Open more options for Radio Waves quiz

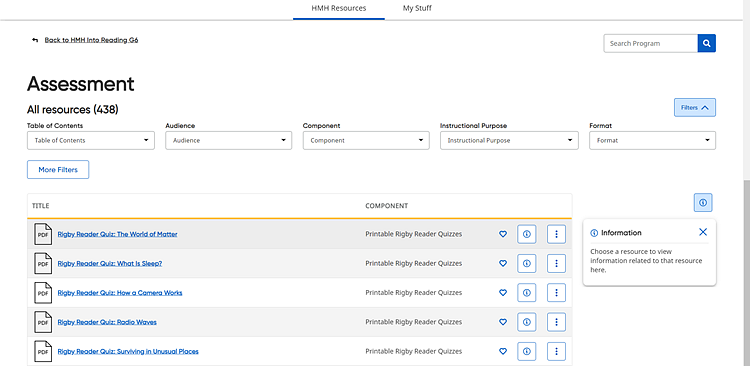coord(556,322)
